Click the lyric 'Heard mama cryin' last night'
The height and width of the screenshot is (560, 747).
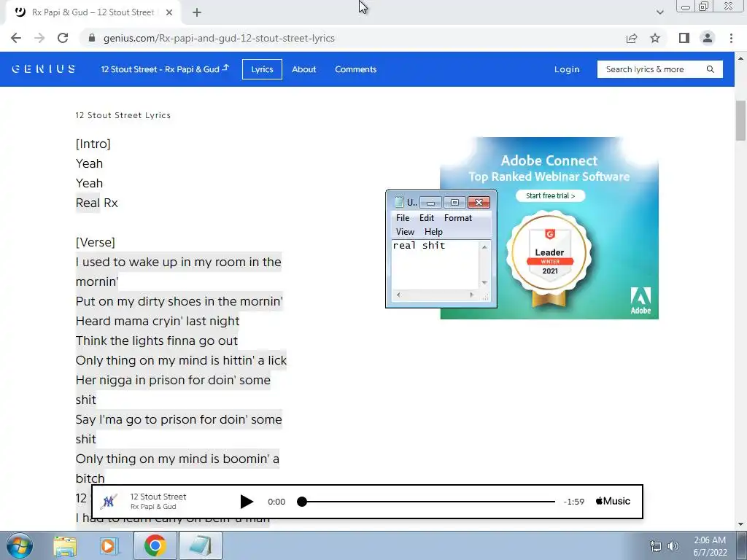pos(158,321)
